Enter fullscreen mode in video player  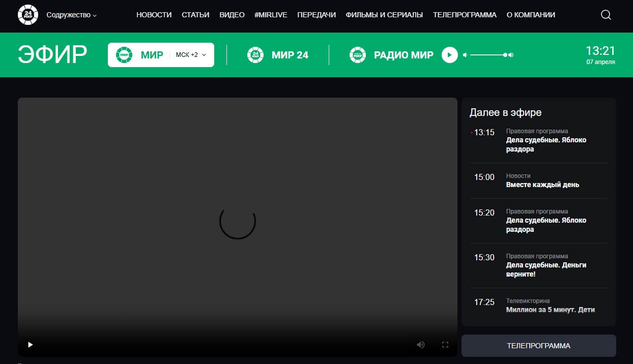tap(445, 345)
